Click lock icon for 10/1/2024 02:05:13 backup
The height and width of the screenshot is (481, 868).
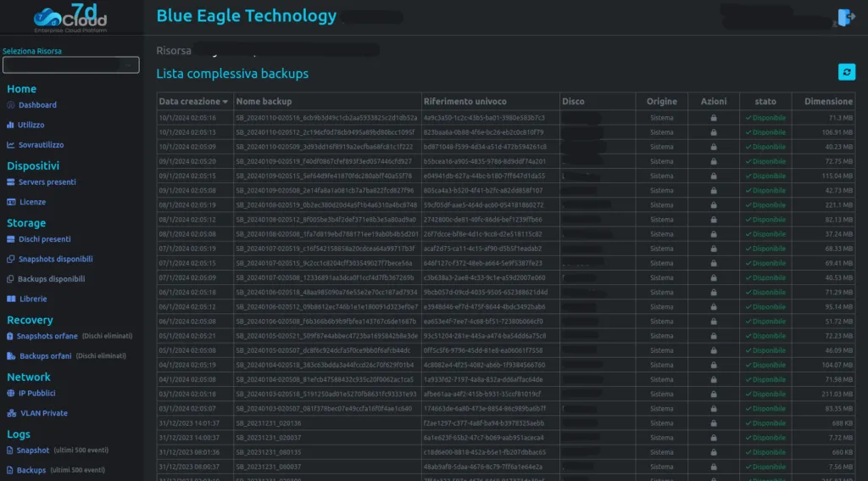click(x=714, y=131)
